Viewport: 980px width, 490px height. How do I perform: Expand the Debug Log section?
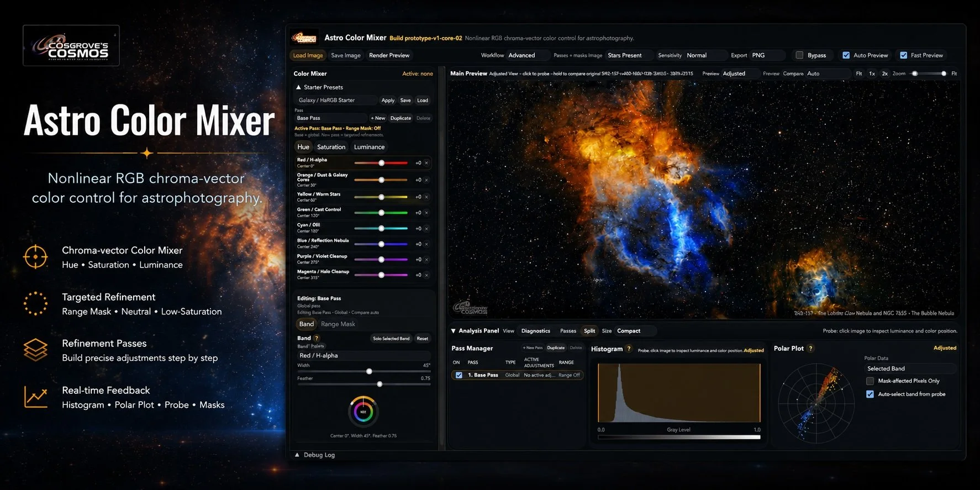[297, 455]
